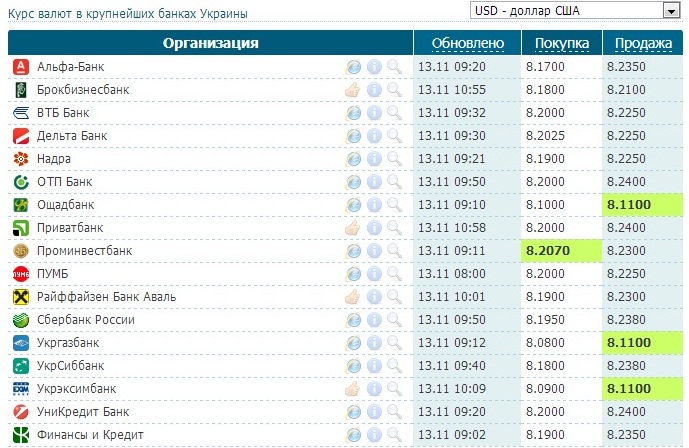The height and width of the screenshot is (448, 689).
Task: Show info icon for Ощадбанк
Action: 374,205
